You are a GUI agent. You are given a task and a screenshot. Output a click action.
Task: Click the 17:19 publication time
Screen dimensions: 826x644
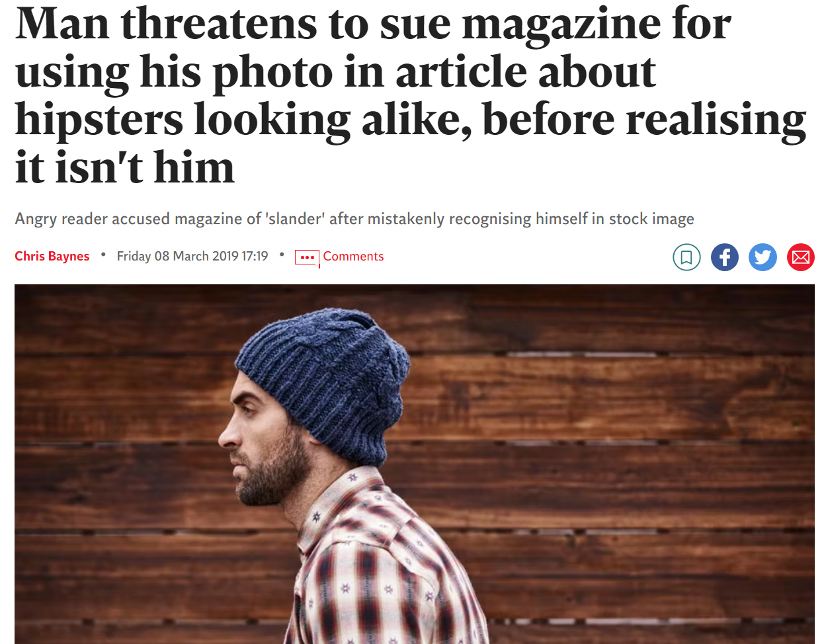click(x=255, y=257)
